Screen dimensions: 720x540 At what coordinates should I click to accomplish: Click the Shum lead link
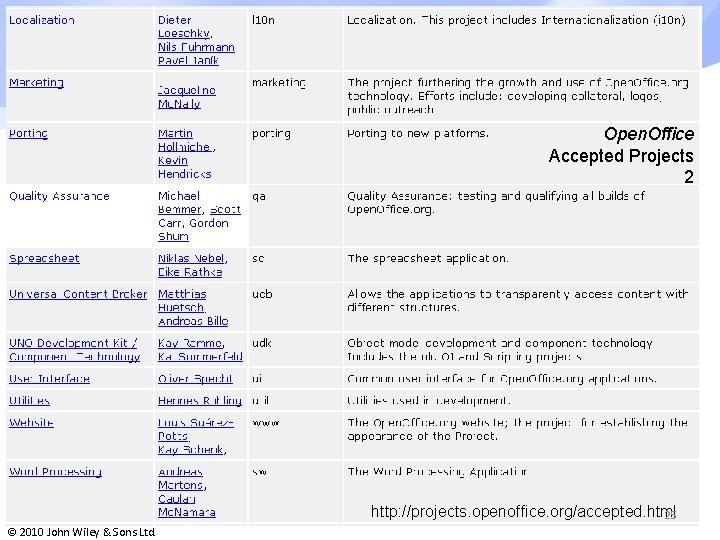point(173,236)
